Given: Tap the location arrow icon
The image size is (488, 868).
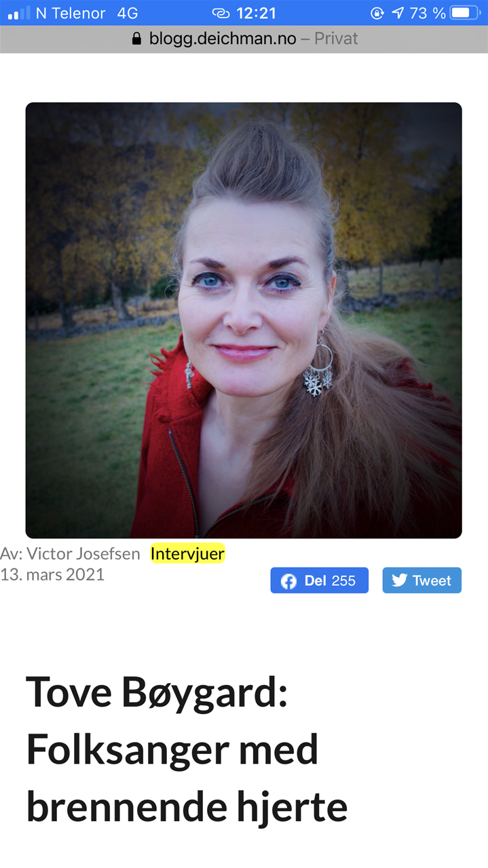Looking at the screenshot, I should click(398, 13).
